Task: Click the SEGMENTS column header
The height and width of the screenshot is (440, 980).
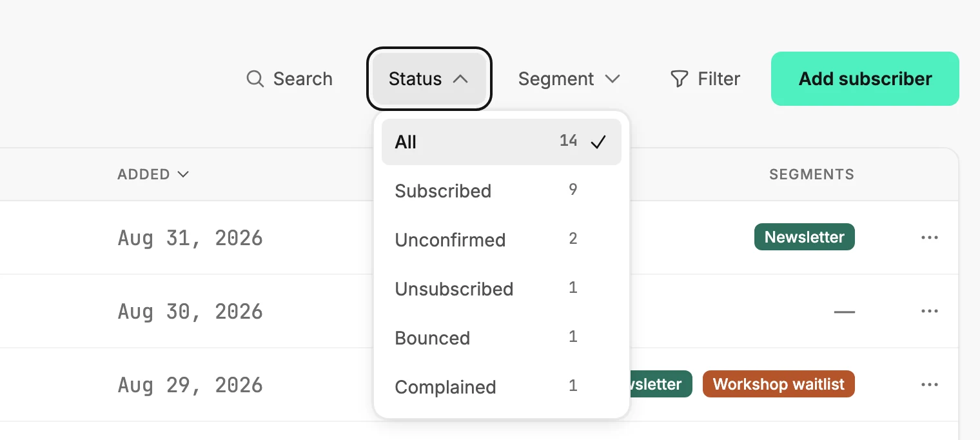Action: click(x=812, y=174)
